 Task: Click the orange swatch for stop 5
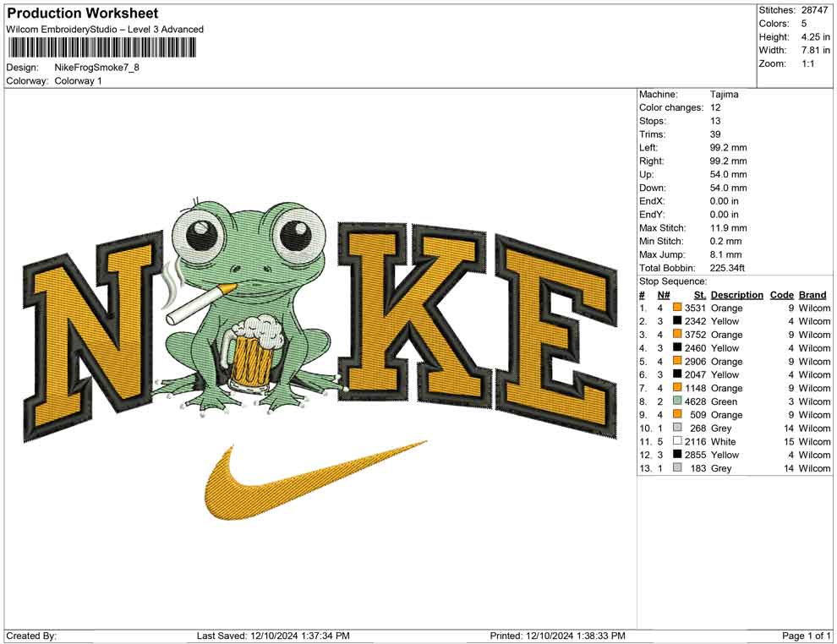pos(677,361)
